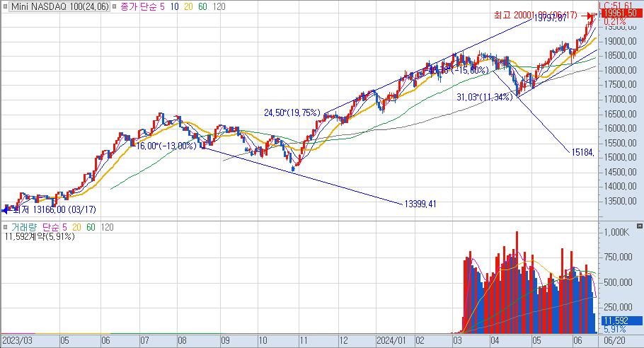644x348 pixels.
Task: Click the 2024/01 date on the time axis
Action: (391, 341)
